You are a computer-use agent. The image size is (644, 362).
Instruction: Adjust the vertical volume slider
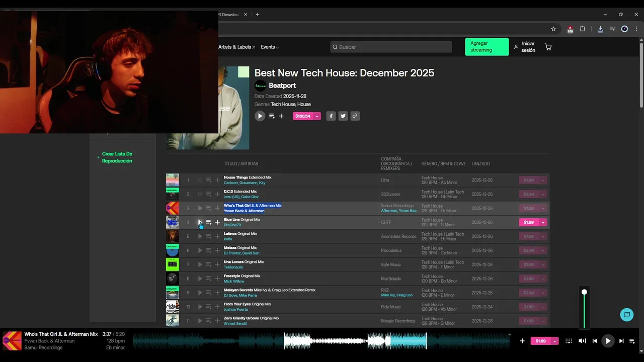(584, 309)
